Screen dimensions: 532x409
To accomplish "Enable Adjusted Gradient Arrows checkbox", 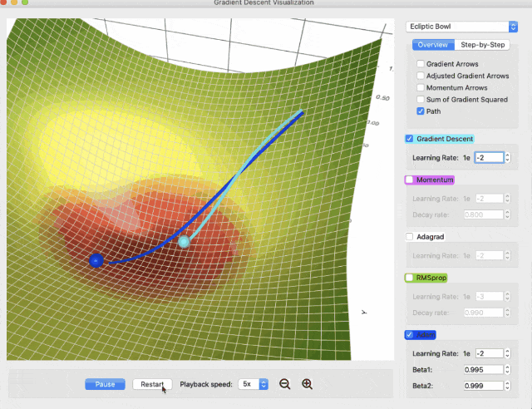I will 421,76.
